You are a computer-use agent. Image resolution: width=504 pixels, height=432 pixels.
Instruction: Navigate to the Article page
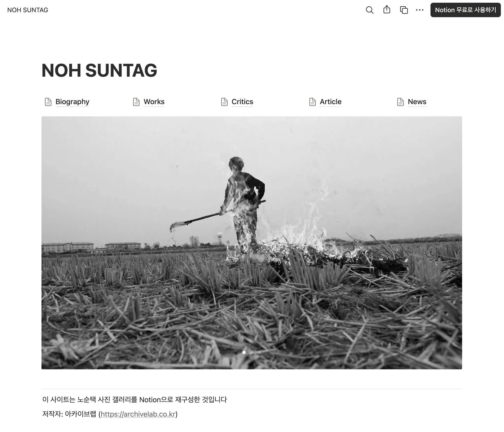point(331,102)
